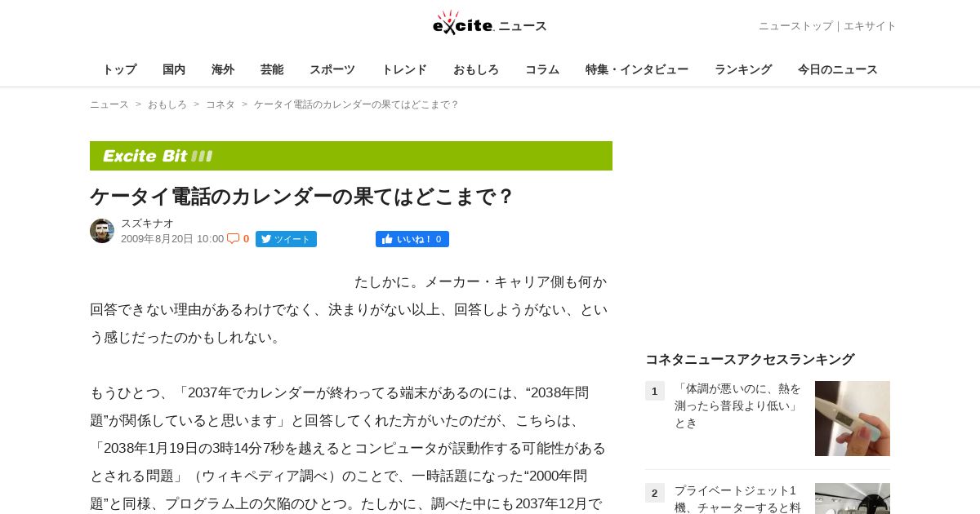Click the rank number 2 badge
The width and height of the screenshot is (980, 514).
[655, 493]
